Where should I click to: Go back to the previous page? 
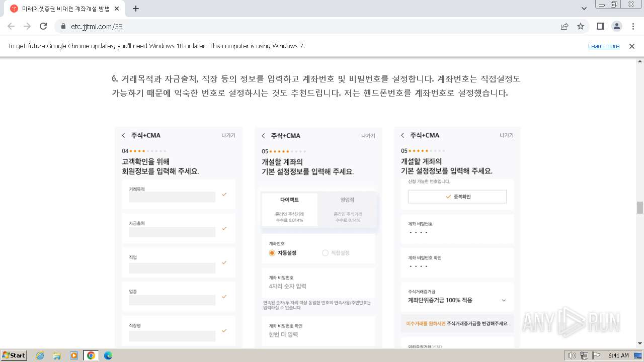pos(11,26)
